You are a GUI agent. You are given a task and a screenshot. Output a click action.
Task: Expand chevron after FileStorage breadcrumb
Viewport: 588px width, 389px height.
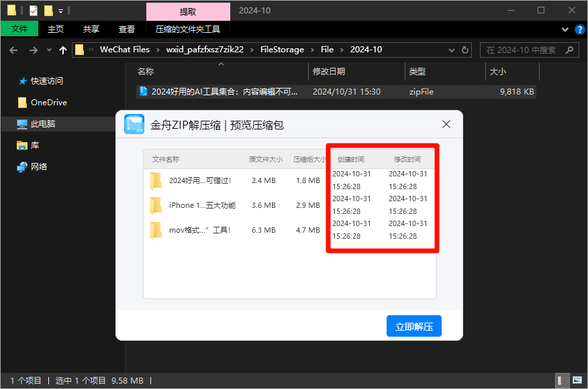[x=312, y=50]
